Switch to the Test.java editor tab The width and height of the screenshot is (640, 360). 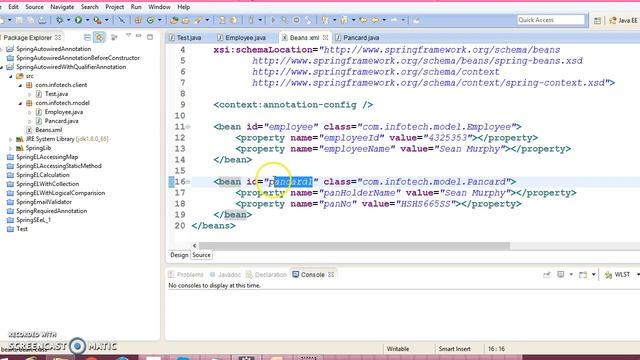[185, 38]
